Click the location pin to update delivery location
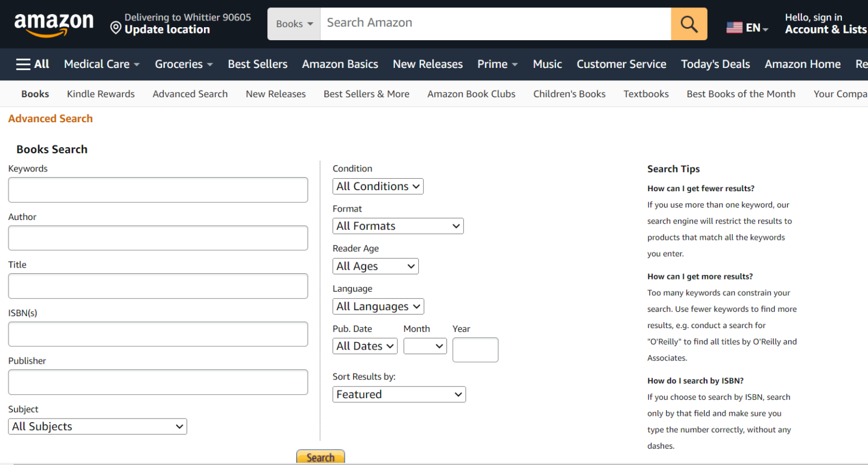The image size is (868, 465). [x=116, y=27]
